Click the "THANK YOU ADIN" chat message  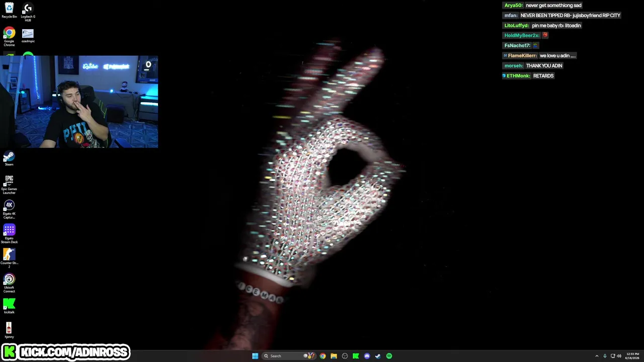[x=544, y=65]
